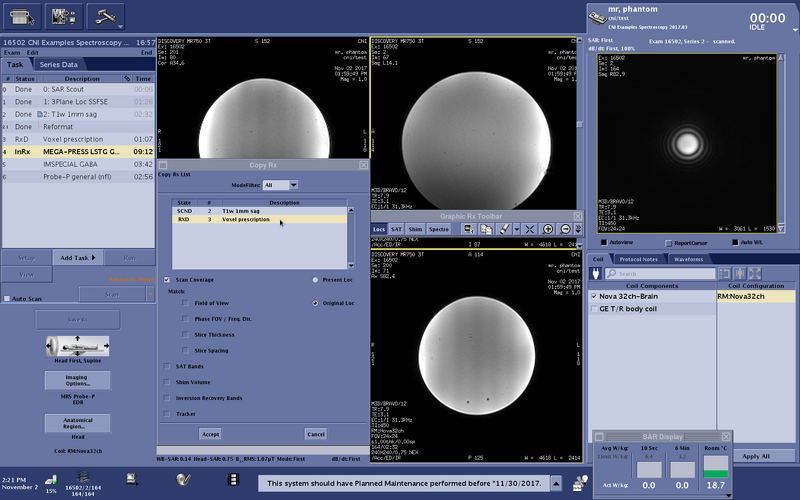Screen dimensions: 800x500
Task: Check the SAT Bands option
Action: [x=167, y=366]
